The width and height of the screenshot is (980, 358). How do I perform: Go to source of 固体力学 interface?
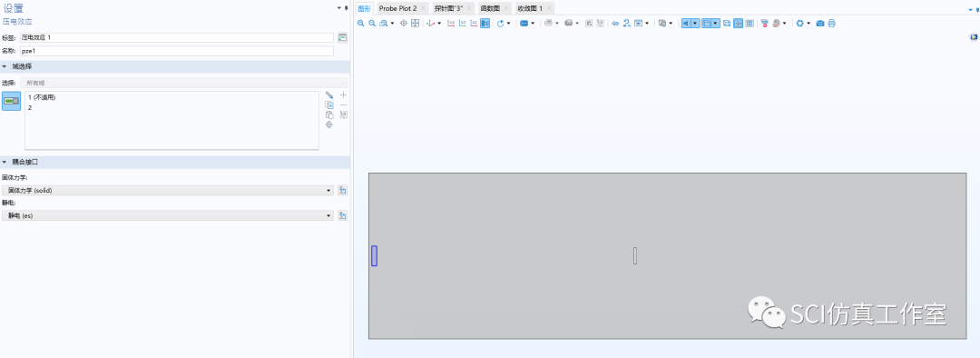[342, 190]
